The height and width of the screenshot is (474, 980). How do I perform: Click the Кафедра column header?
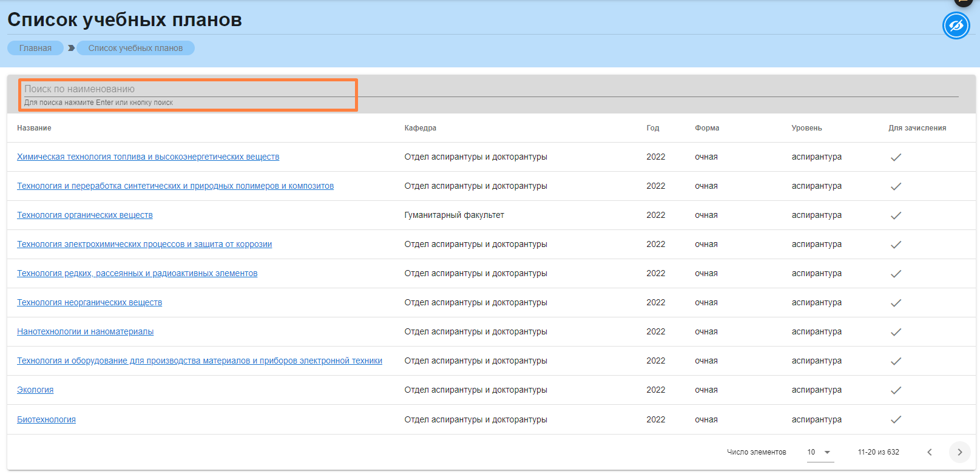coord(420,128)
